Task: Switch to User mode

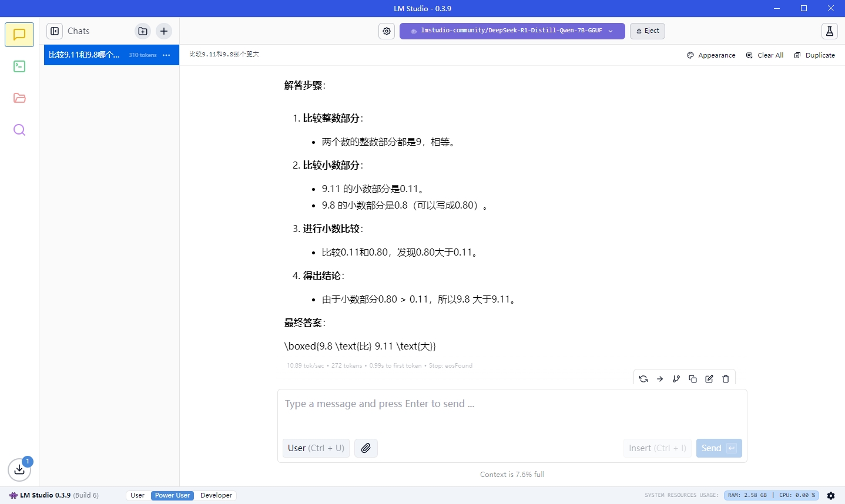Action: click(138, 495)
